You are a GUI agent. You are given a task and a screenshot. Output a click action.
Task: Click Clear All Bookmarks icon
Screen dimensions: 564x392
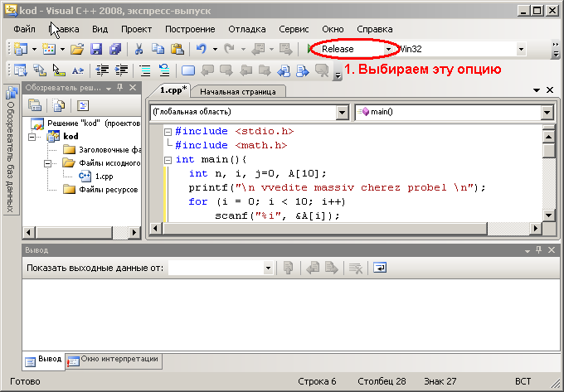tap(322, 70)
